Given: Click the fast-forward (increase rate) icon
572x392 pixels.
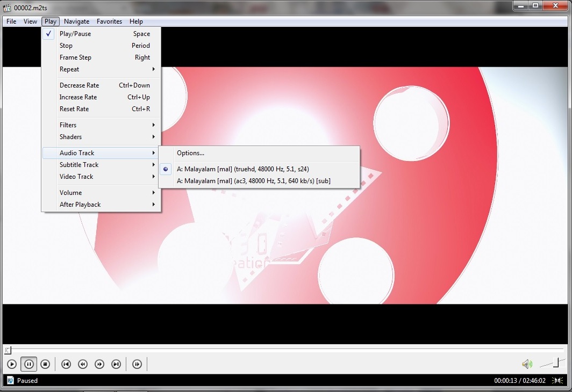Looking at the screenshot, I should click(x=99, y=364).
